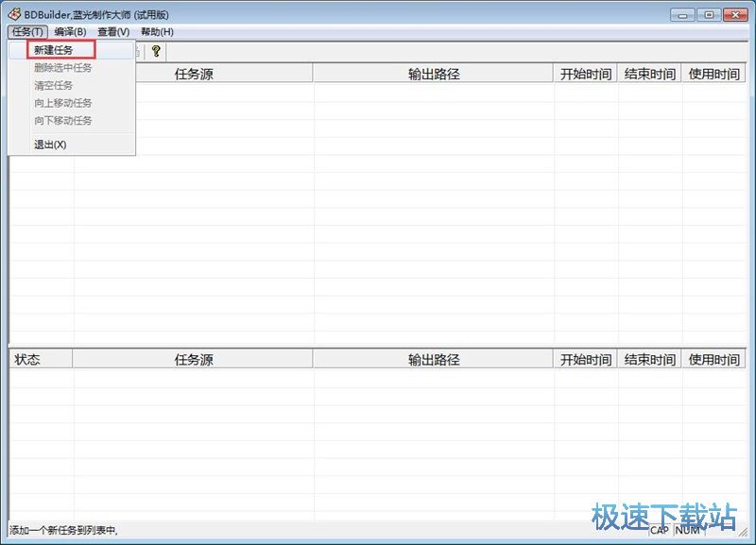
Task: Click the greyed 删除选中任务 menu entry
Action: [x=72, y=68]
